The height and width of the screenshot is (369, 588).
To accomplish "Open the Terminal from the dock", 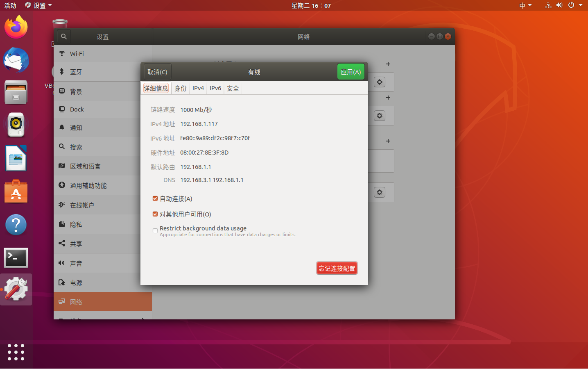I will 16,258.
